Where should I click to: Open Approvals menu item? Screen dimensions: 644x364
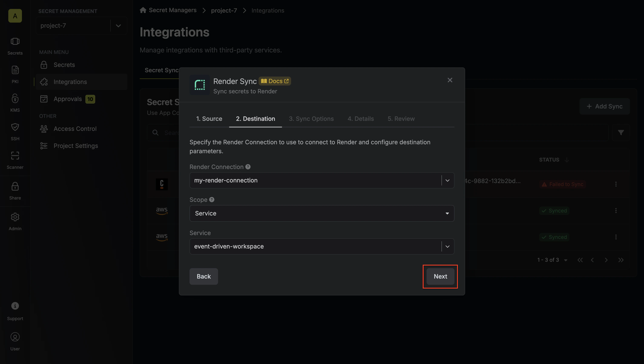tap(82, 99)
